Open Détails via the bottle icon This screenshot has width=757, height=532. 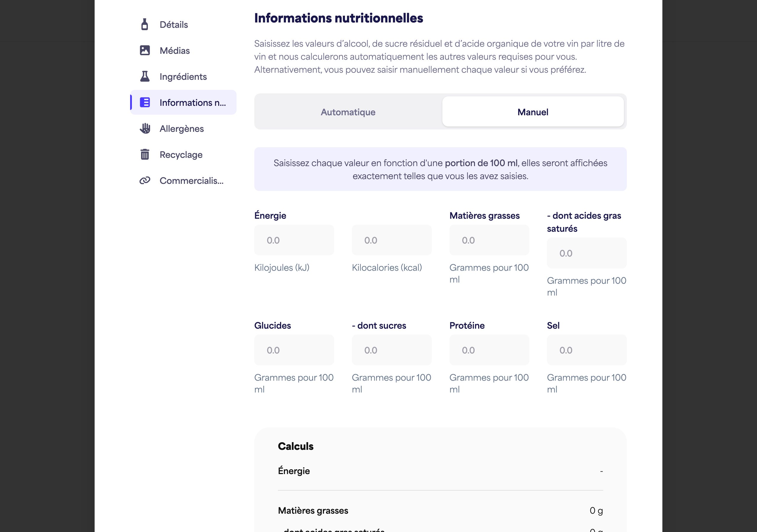(x=144, y=25)
